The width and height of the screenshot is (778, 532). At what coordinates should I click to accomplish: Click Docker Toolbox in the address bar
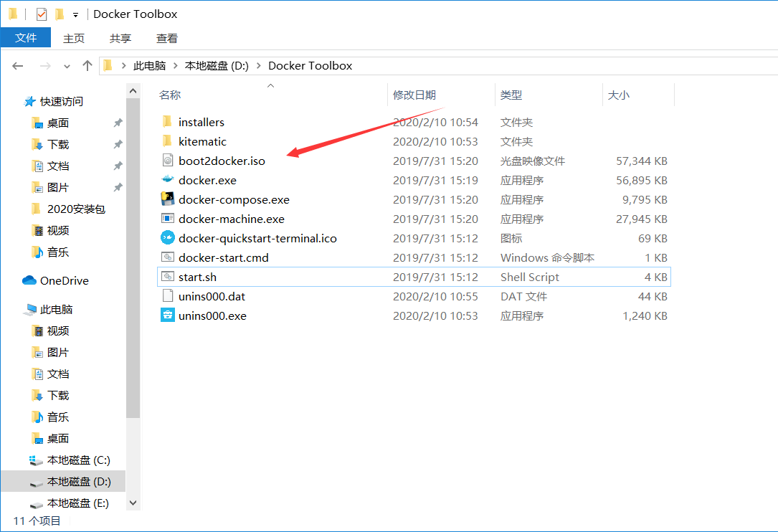[x=310, y=65]
